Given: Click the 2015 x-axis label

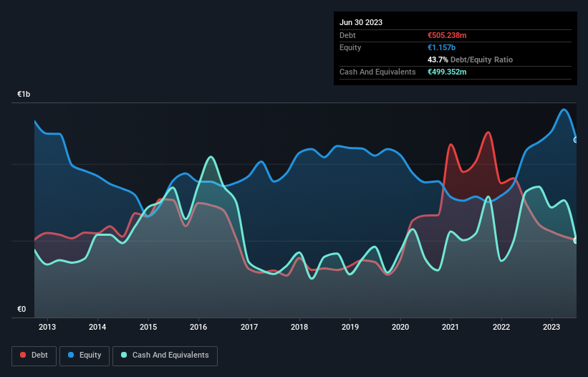Looking at the screenshot, I should (148, 327).
